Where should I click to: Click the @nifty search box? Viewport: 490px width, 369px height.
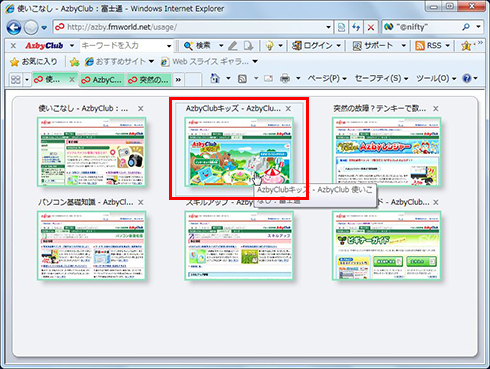pyautogui.click(x=422, y=27)
